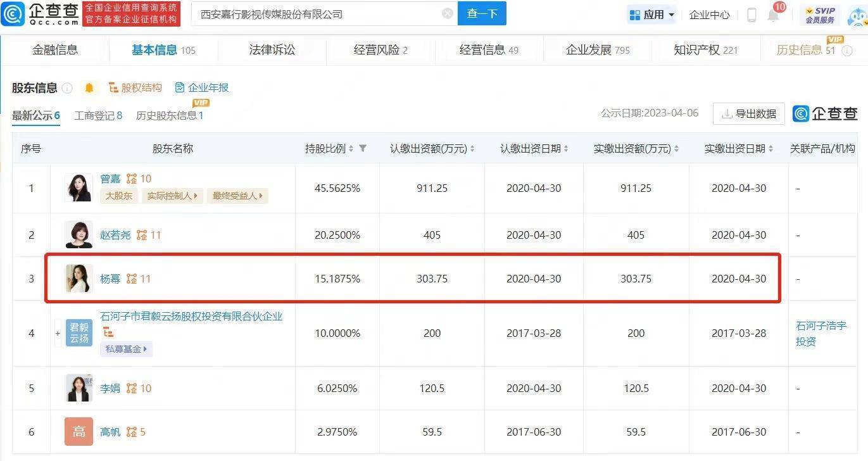The height and width of the screenshot is (461, 868).
Task: Open equity structure icon under 君毅云扬 name
Action: tap(107, 332)
